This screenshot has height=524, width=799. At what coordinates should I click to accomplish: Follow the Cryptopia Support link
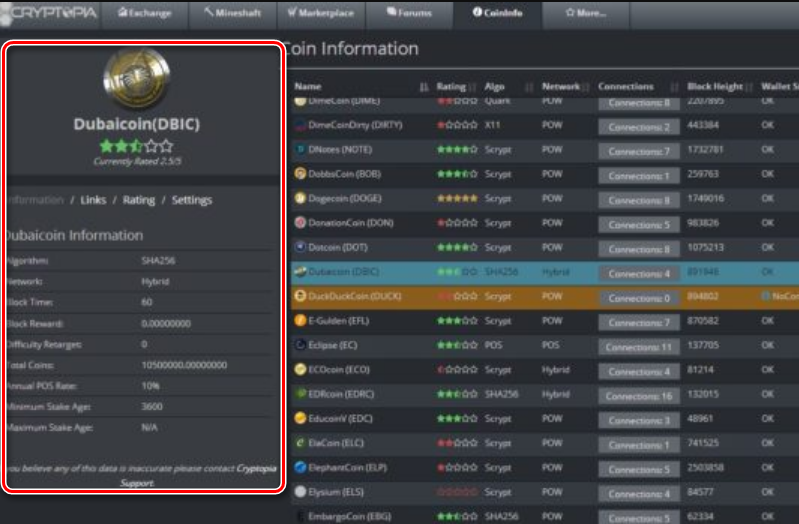coord(197,475)
